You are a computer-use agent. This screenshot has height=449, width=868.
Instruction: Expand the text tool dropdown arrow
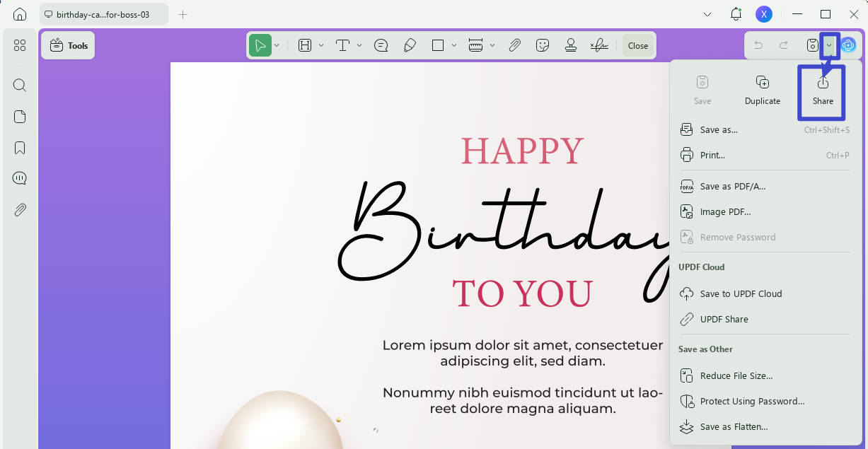click(x=359, y=45)
